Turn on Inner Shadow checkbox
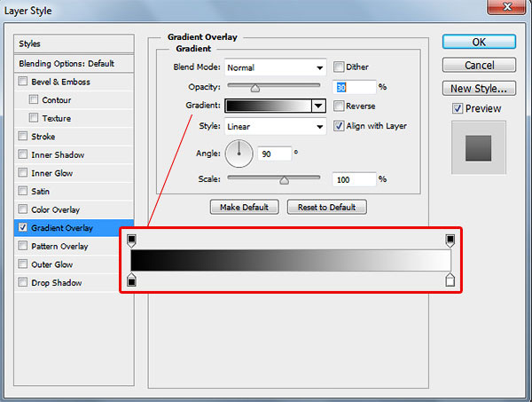The image size is (532, 402). click(23, 154)
